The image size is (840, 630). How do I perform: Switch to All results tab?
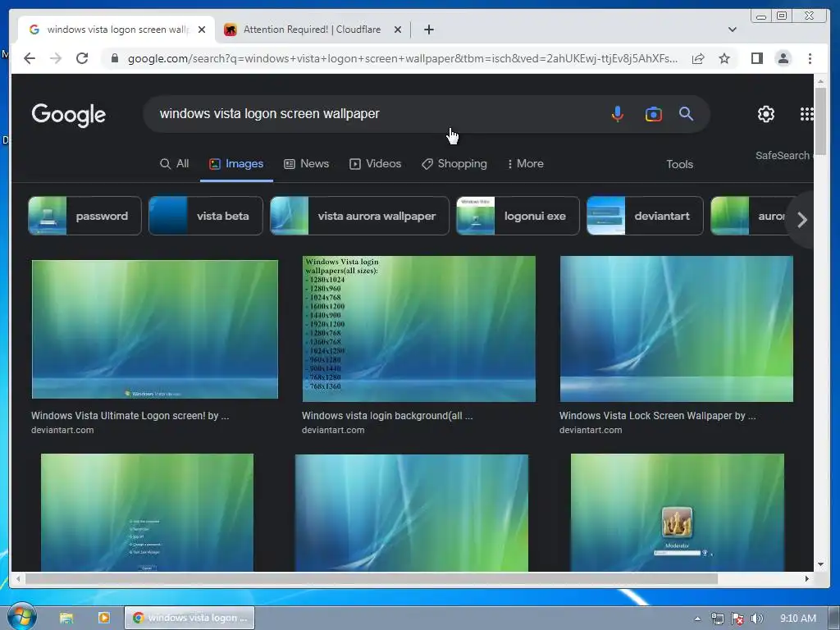pyautogui.click(x=175, y=164)
